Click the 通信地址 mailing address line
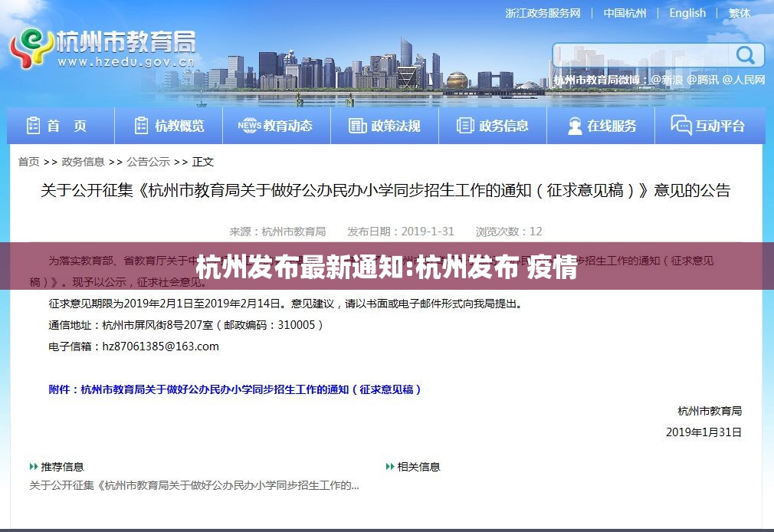The width and height of the screenshot is (774, 532). [185, 325]
